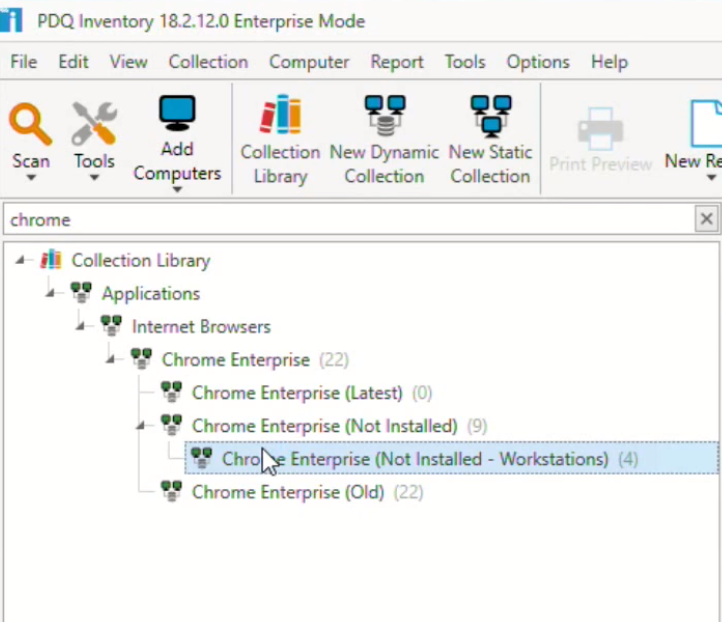Click the Add Computers toolbar label
The image size is (722, 622).
[x=177, y=161]
